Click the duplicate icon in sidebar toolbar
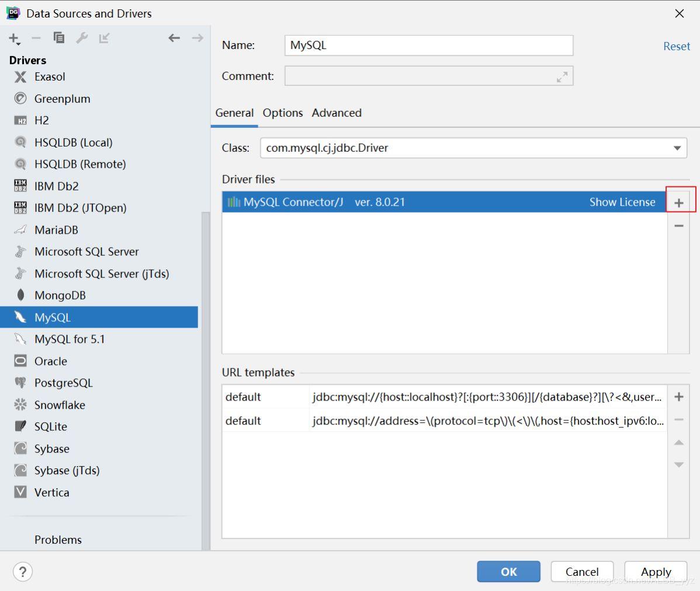Viewport: 700px width, 591px height. 59,38
